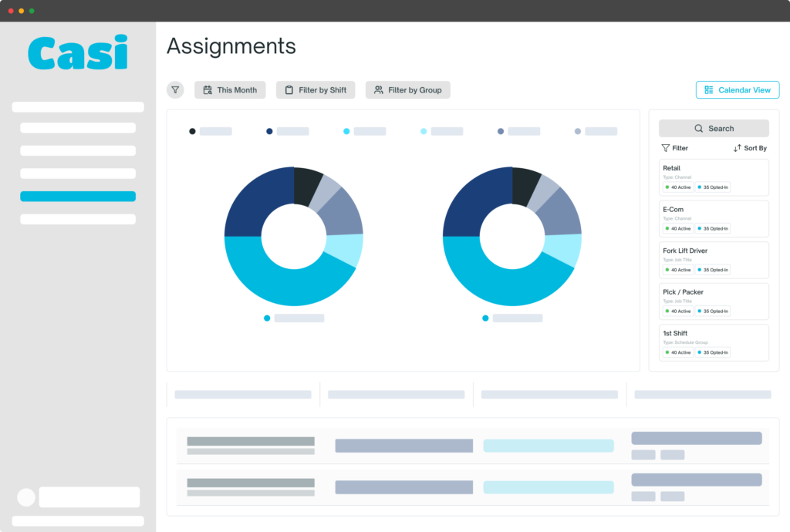Expand the Filter by Group options
The height and width of the screenshot is (532, 790).
[x=407, y=90]
